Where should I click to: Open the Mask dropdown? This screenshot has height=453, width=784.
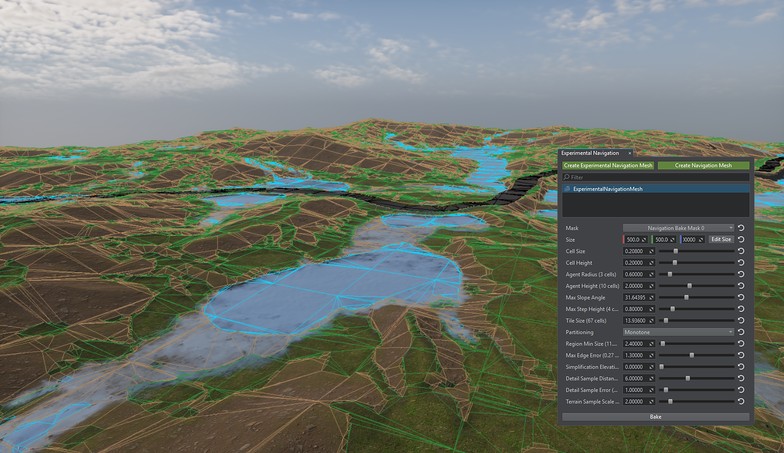(678, 228)
